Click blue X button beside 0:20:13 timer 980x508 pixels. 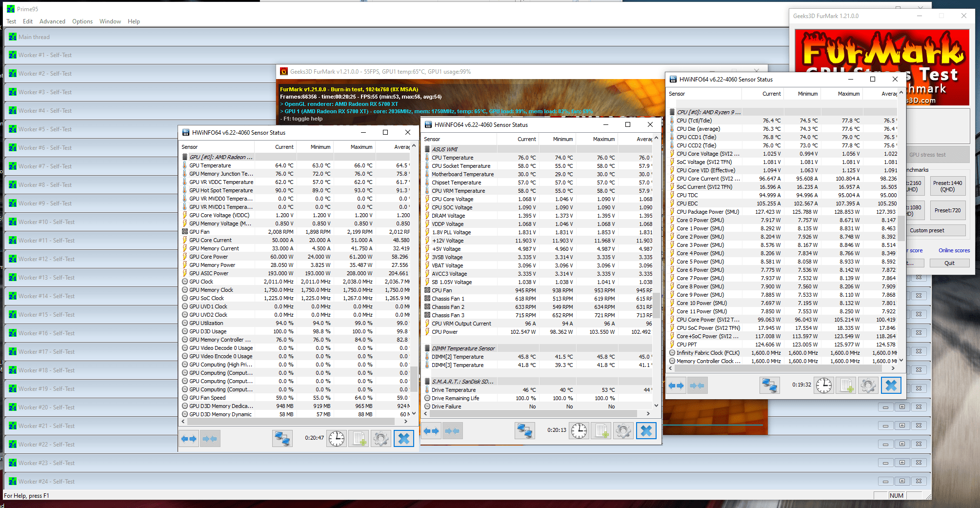[x=646, y=431]
